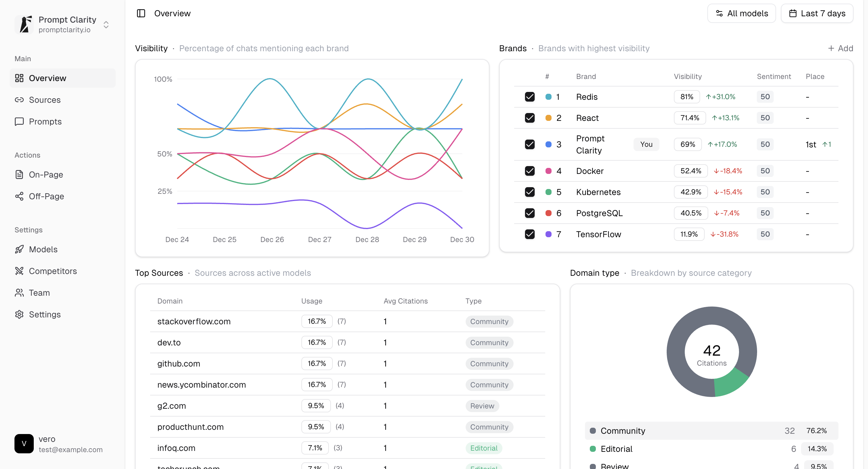The width and height of the screenshot is (868, 469).
Task: Open the Competitors settings
Action: 53,271
